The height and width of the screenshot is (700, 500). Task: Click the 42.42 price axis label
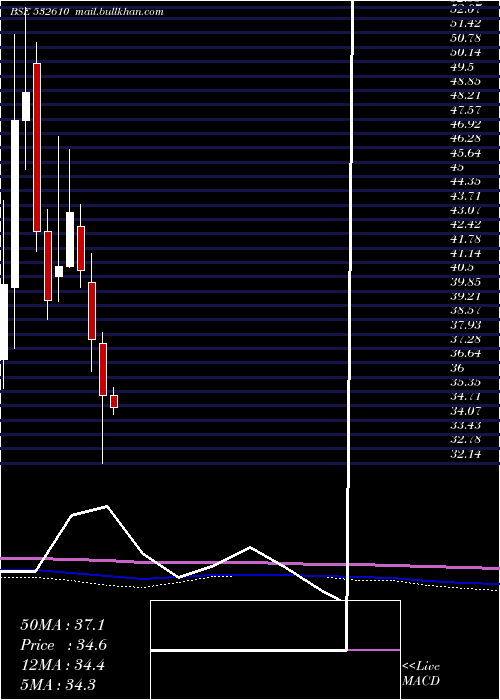pyautogui.click(x=466, y=225)
